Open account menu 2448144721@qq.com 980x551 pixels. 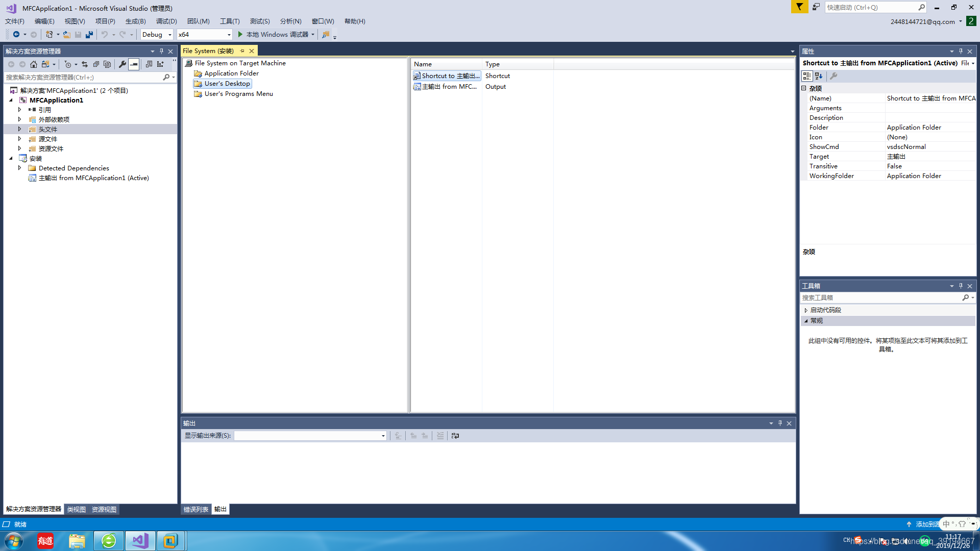[x=925, y=21]
